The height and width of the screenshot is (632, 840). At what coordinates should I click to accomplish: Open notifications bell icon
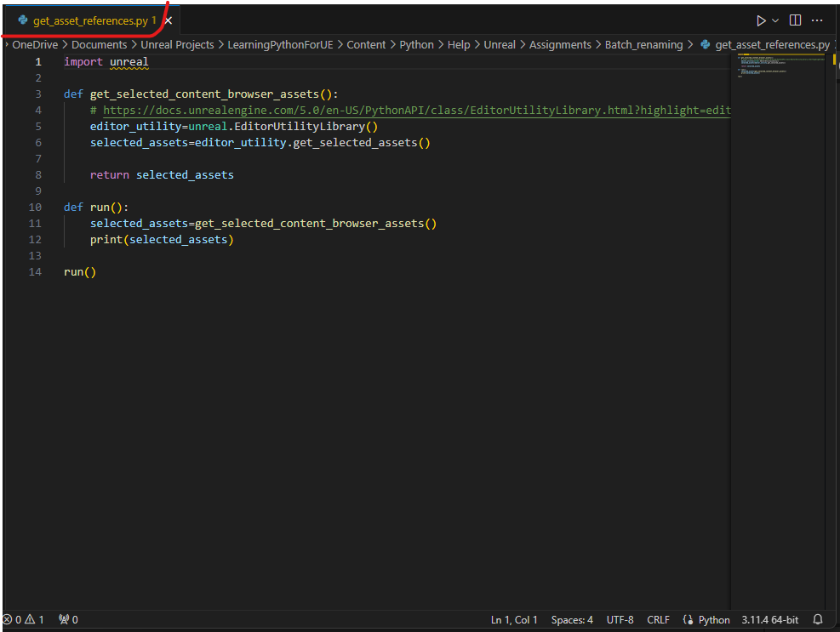coord(818,620)
